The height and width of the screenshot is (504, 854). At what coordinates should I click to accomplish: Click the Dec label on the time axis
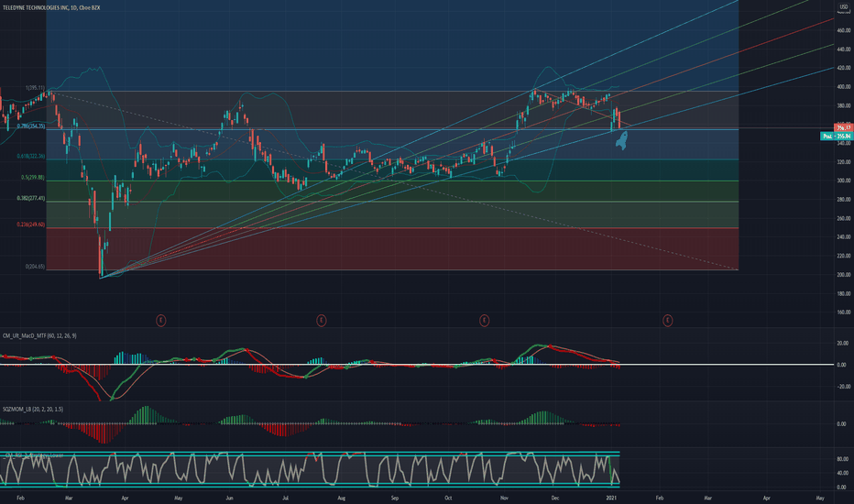(x=555, y=498)
